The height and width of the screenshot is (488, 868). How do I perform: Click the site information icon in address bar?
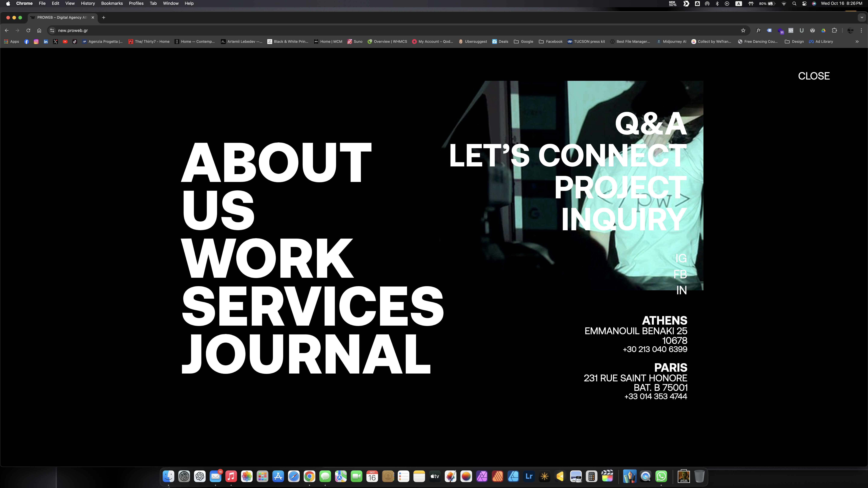(x=52, y=30)
